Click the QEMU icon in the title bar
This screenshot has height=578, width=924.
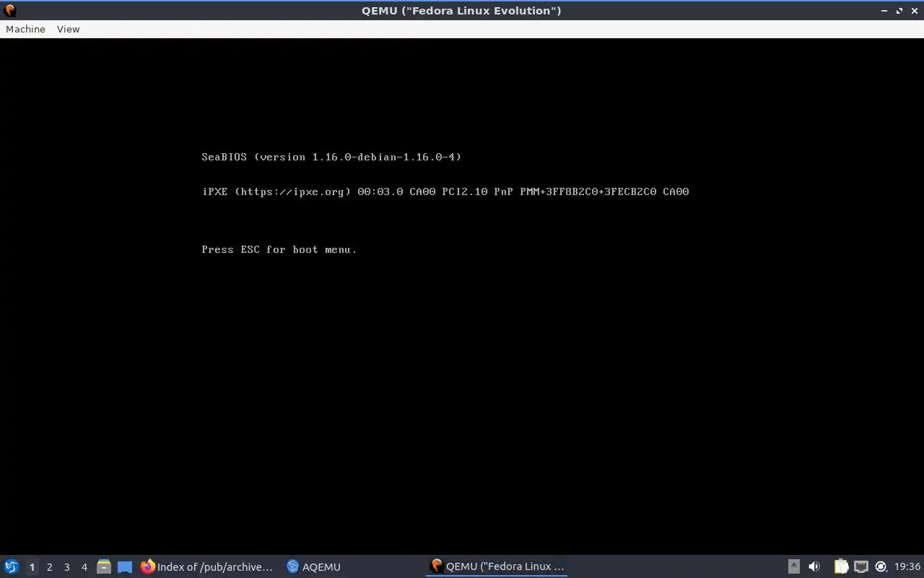click(x=10, y=10)
